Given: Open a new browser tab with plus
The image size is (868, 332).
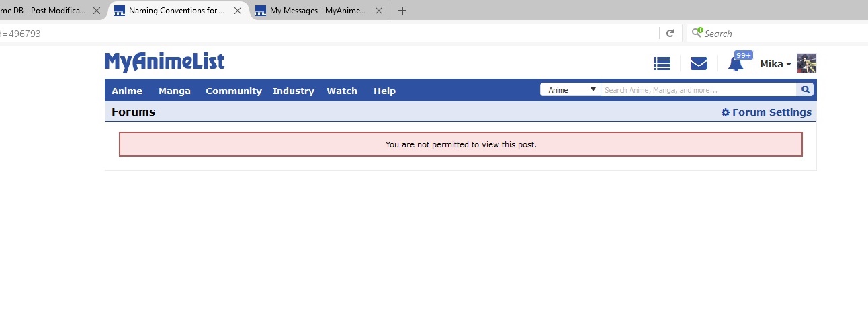Looking at the screenshot, I should coord(402,11).
